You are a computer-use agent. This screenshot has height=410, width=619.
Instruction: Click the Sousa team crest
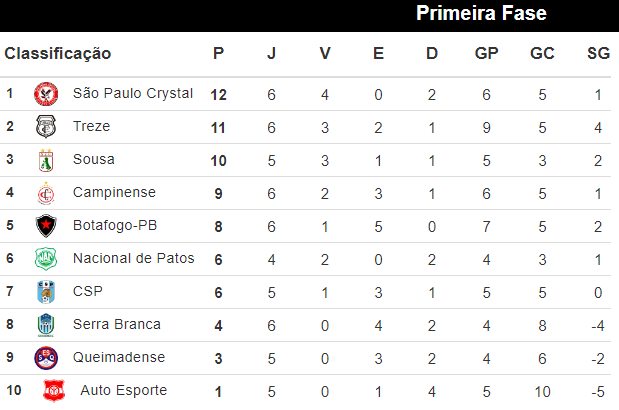[47, 160]
